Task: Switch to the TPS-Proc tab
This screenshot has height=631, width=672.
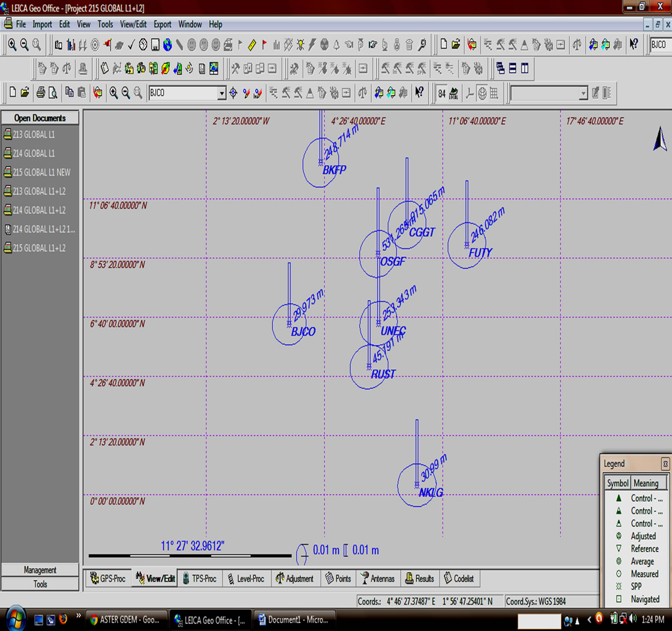Action: [x=200, y=579]
